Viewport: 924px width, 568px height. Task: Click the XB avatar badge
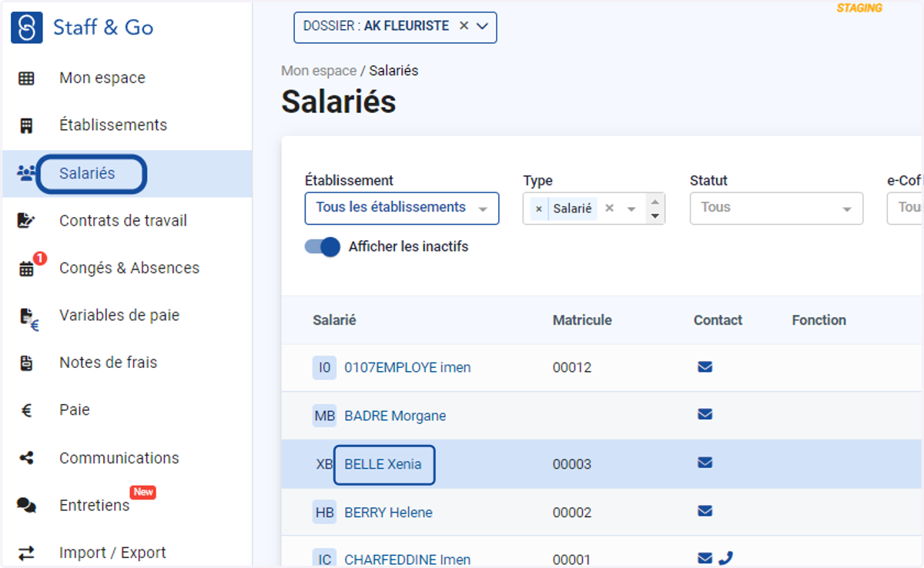pyautogui.click(x=325, y=465)
